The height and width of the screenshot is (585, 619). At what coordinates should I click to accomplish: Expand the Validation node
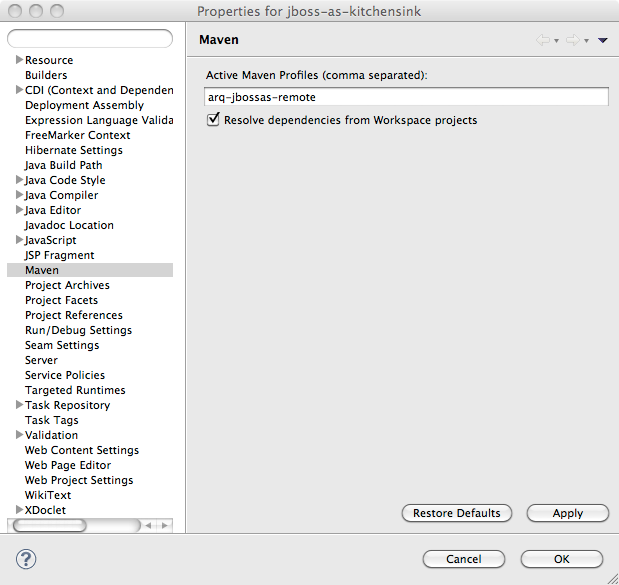(x=19, y=435)
